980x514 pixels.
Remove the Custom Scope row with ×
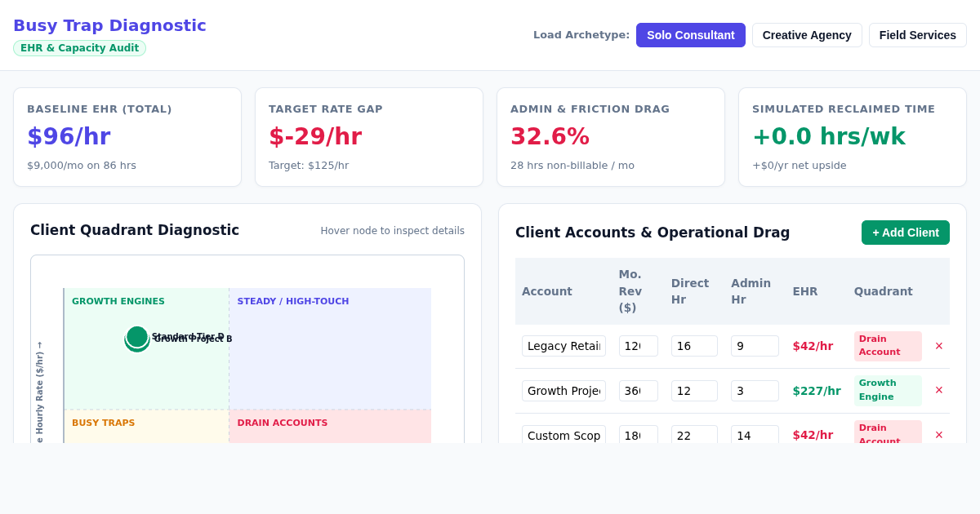pos(939,435)
